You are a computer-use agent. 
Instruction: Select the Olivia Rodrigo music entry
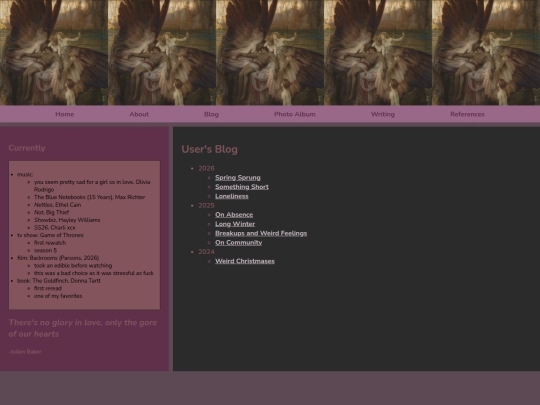point(92,186)
